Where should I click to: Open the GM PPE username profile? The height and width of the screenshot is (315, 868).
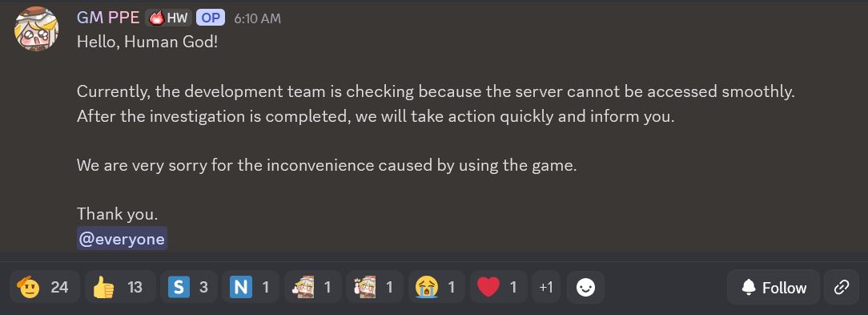pos(108,18)
